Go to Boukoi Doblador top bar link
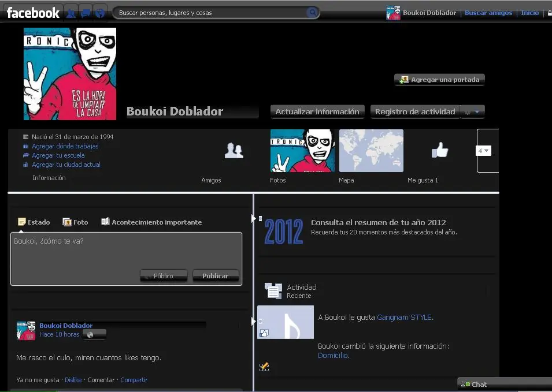Screen dimensions: 552x392 click(429, 13)
